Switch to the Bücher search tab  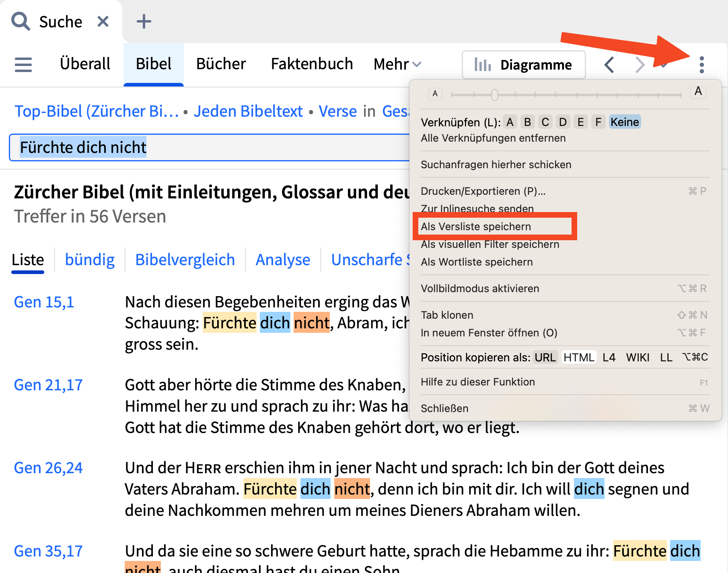221,64
